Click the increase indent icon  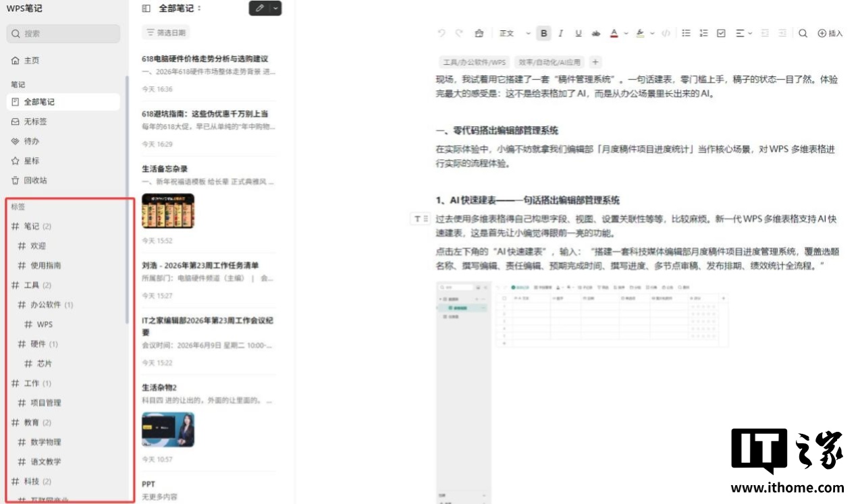coord(782,33)
